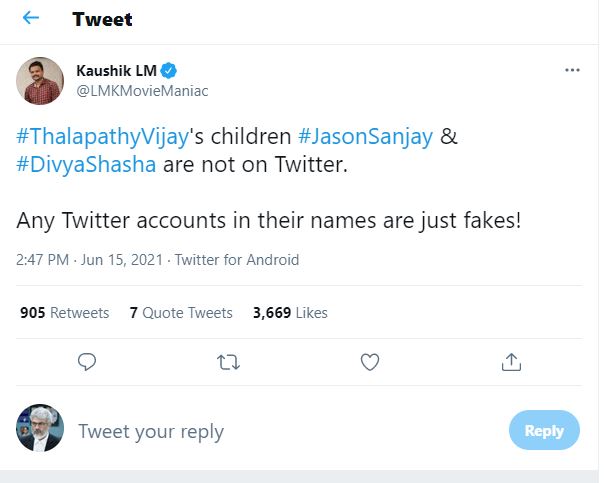This screenshot has width=604, height=483.
Task: Open the #DivyaShasha hashtag
Action: (86, 165)
